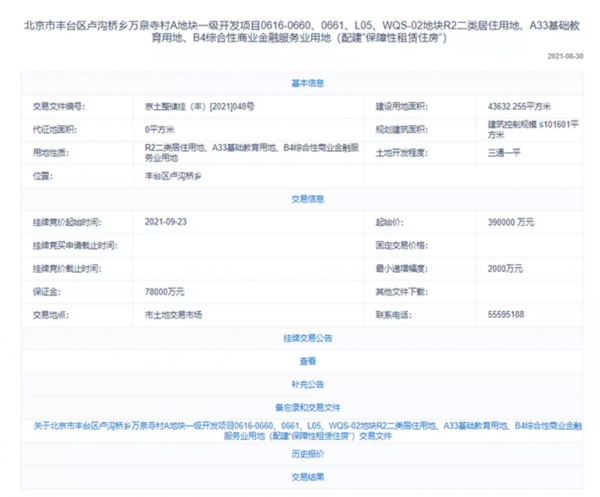Click the value 0平方米
Image resolution: width=600 pixels, height=497 pixels.
[160, 130]
